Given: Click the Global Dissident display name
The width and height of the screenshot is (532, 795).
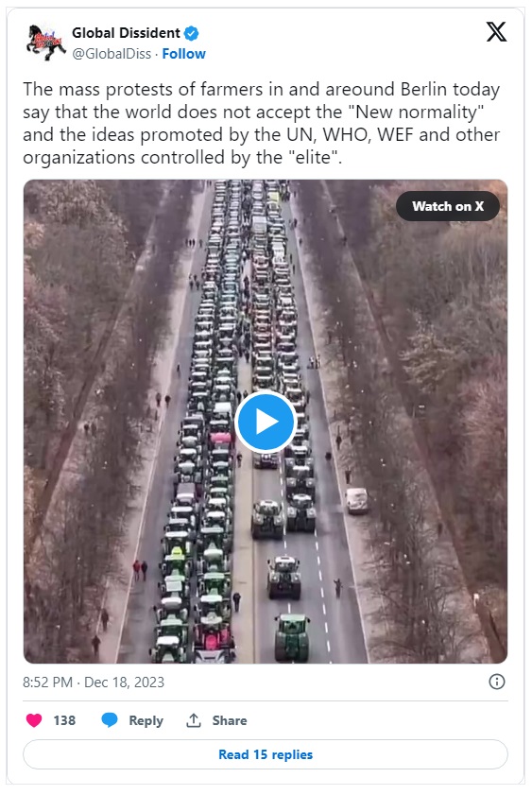Looking at the screenshot, I should (x=126, y=33).
